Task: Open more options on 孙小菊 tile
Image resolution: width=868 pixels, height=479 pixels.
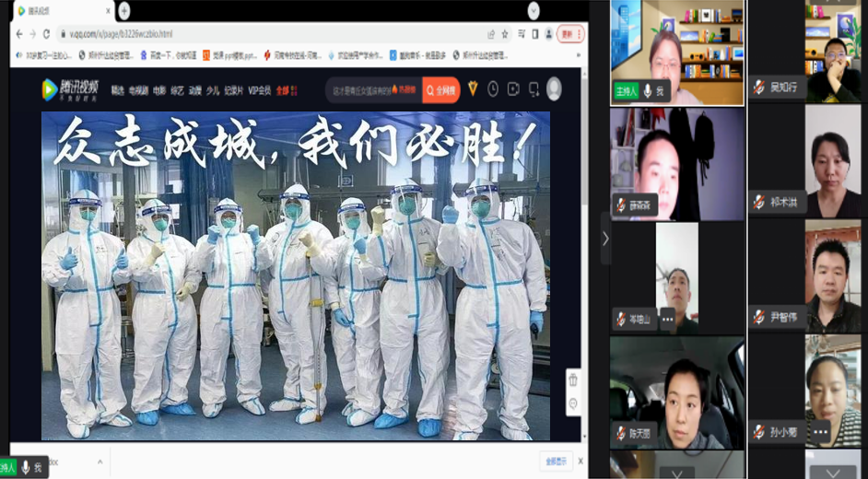Action: click(x=820, y=432)
